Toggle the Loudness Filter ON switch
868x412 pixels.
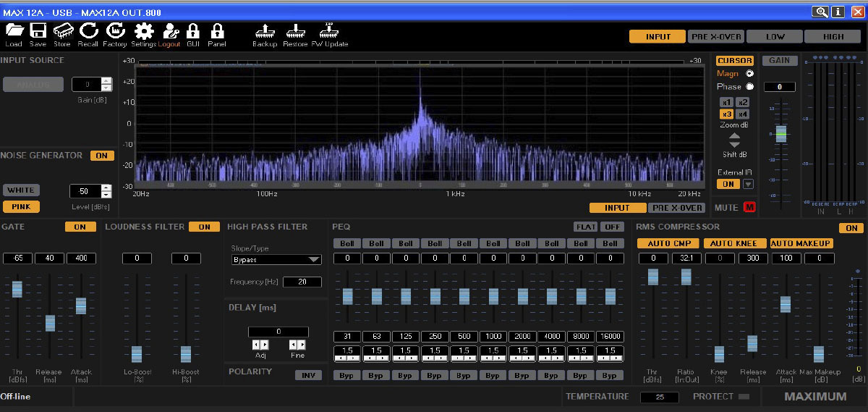coord(204,227)
